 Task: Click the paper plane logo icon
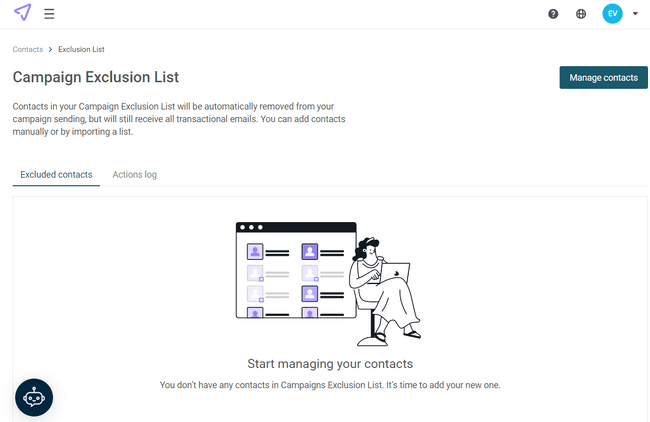coord(23,13)
